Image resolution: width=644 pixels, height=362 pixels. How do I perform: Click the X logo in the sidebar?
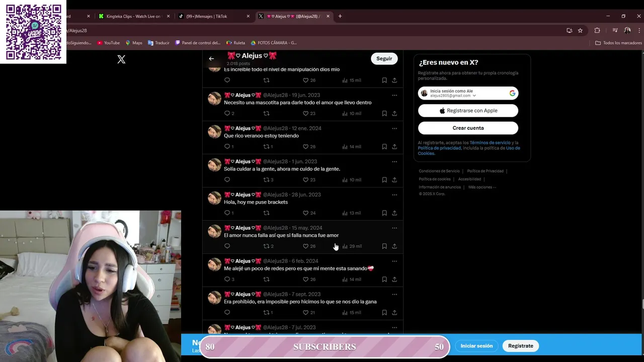click(x=121, y=59)
